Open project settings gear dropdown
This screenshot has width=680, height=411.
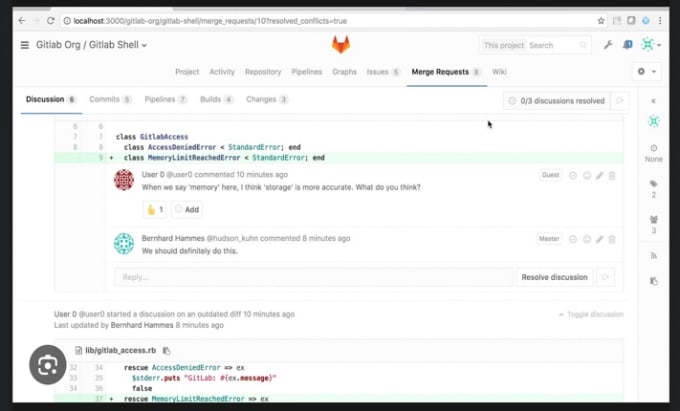647,72
